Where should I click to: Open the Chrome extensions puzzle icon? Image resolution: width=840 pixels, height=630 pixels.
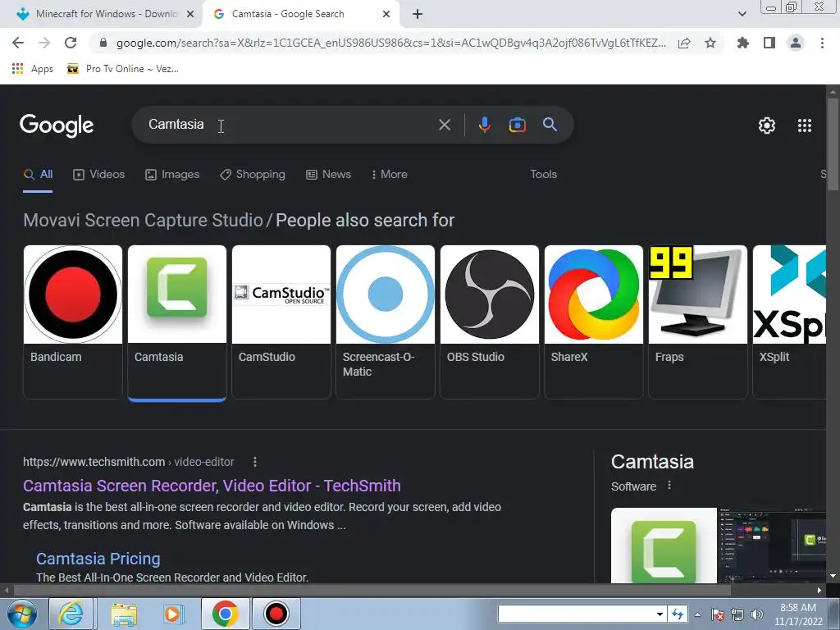pos(742,43)
